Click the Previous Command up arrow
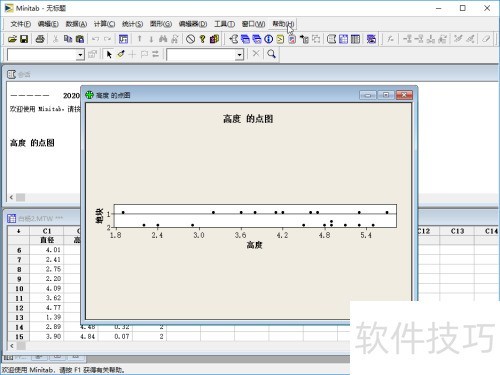This screenshot has height=375, width=500. point(140,39)
